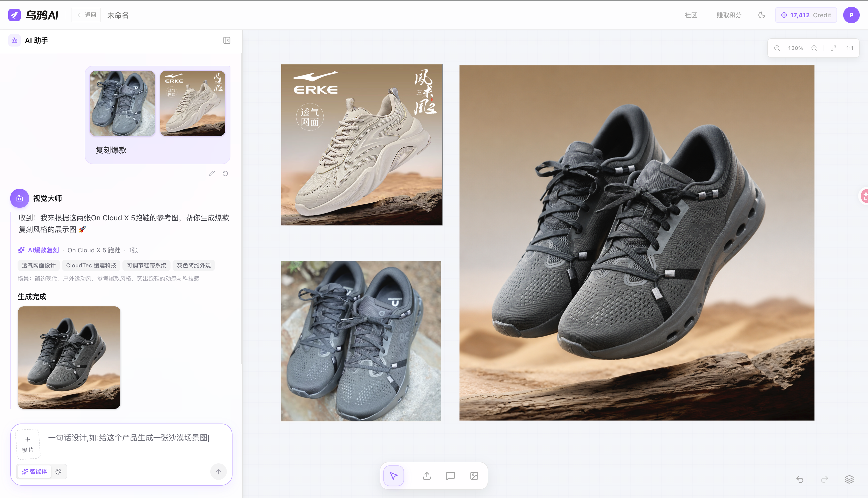Edit the 复刻爆款 message with the pencil icon
Screen dimensions: 868x498
tap(212, 173)
